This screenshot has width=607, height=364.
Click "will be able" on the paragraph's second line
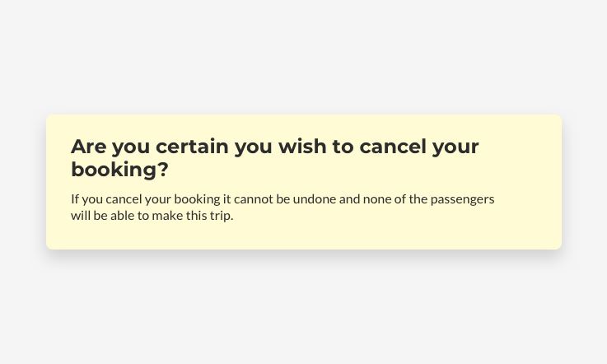(x=102, y=216)
